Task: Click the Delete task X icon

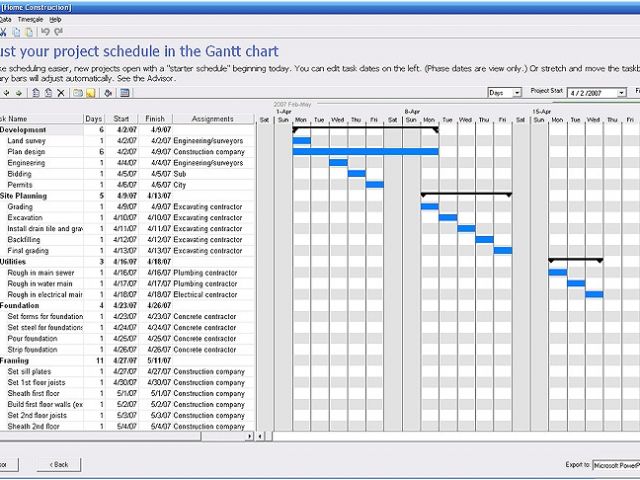Action: click(61, 93)
